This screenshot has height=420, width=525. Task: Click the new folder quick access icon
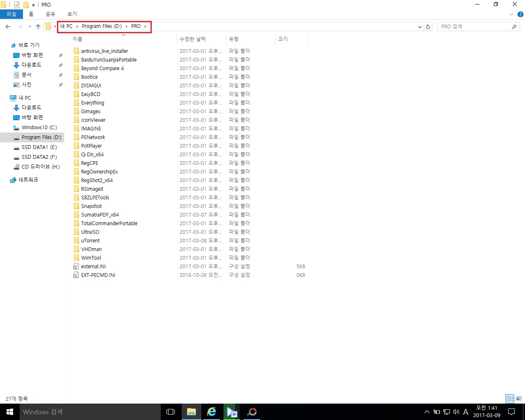(26, 5)
